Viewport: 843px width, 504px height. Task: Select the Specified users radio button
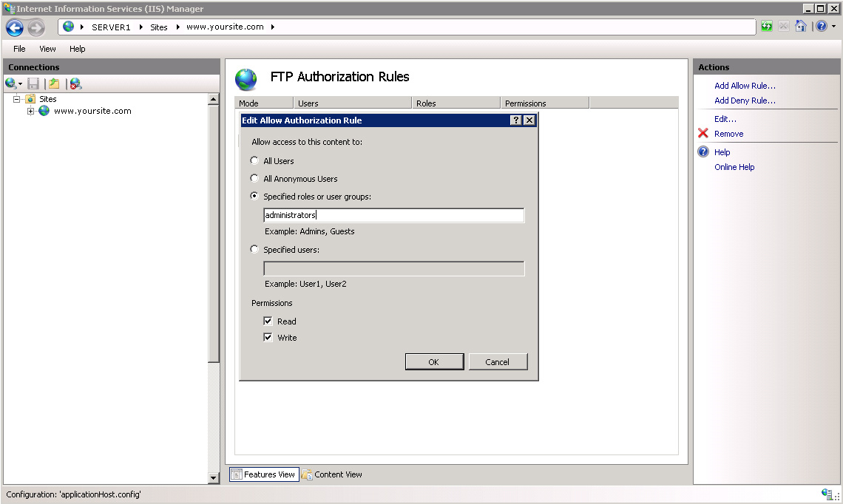click(x=254, y=249)
